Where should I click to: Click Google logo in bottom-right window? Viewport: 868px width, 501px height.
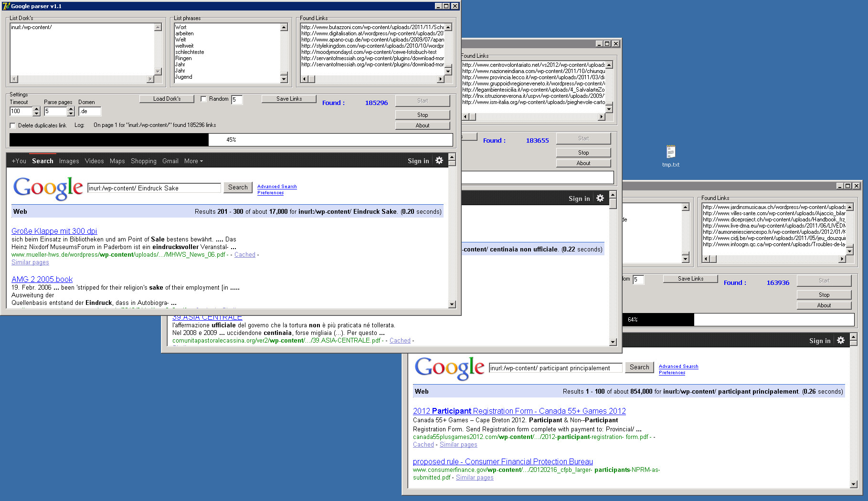449,368
